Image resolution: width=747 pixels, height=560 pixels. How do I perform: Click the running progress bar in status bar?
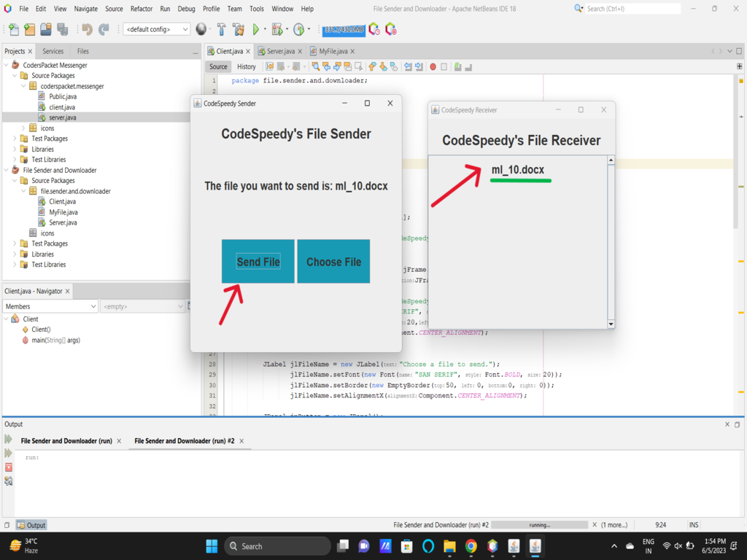coord(539,525)
